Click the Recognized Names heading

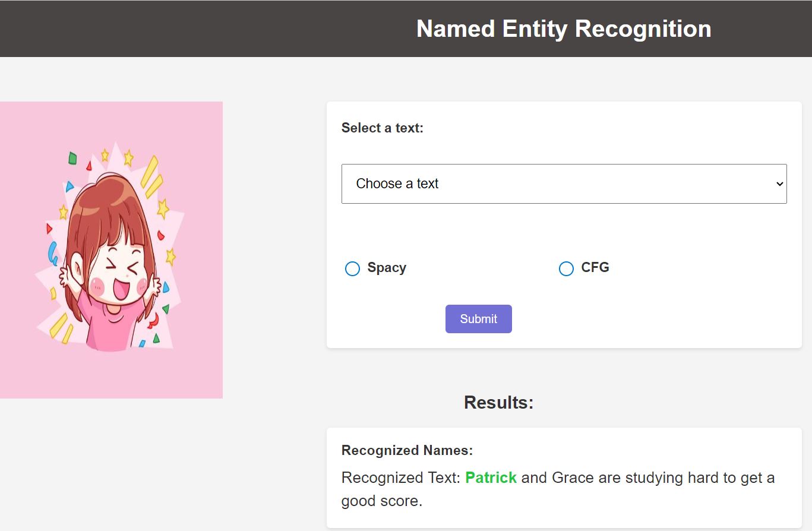[407, 450]
